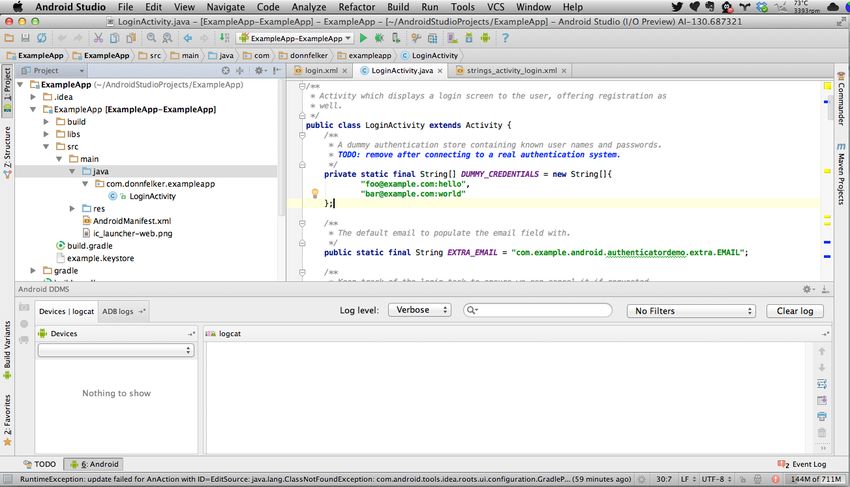850x487 pixels.
Task: Open the Project Structure toolbar icon
Action: (x=432, y=38)
